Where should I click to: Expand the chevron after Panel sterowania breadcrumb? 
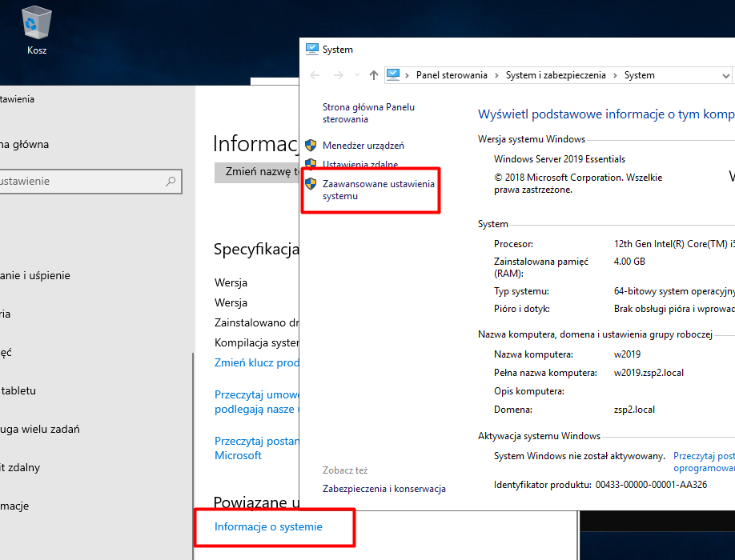pos(496,75)
